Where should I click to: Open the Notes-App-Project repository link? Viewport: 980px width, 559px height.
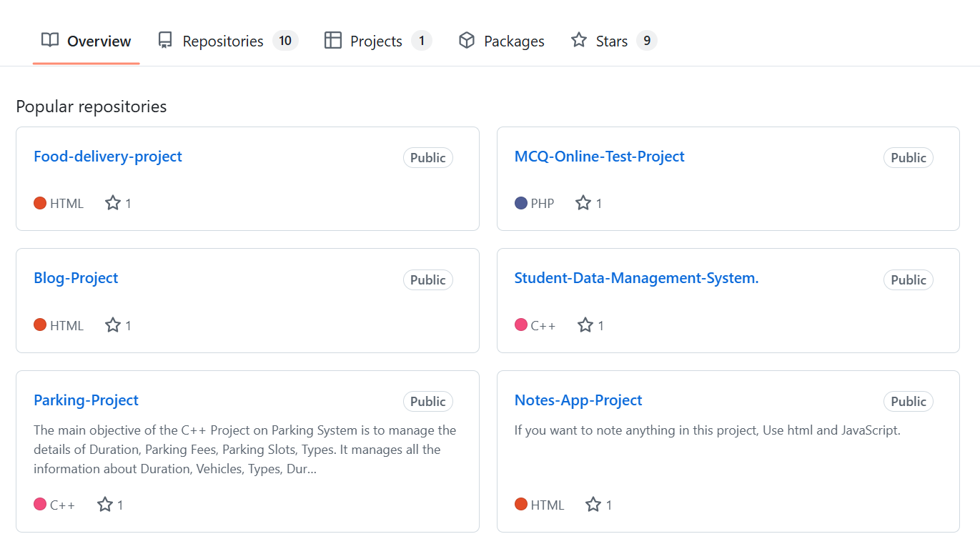coord(578,400)
